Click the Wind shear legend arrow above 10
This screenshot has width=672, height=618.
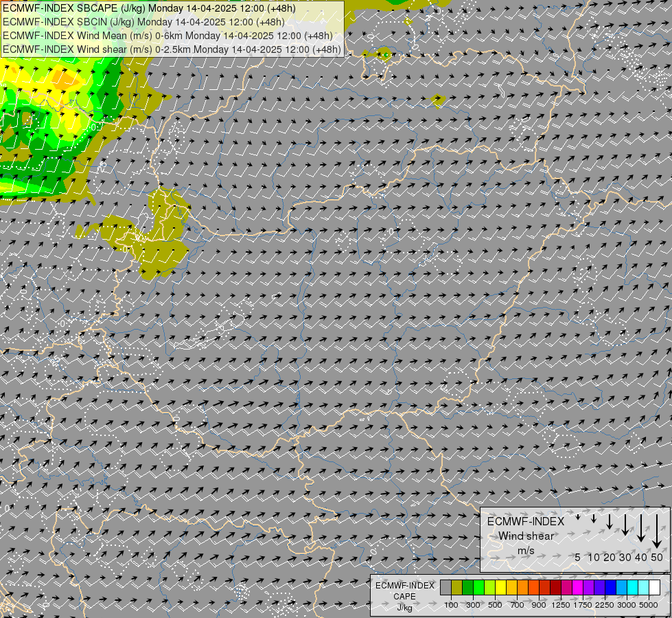click(594, 518)
